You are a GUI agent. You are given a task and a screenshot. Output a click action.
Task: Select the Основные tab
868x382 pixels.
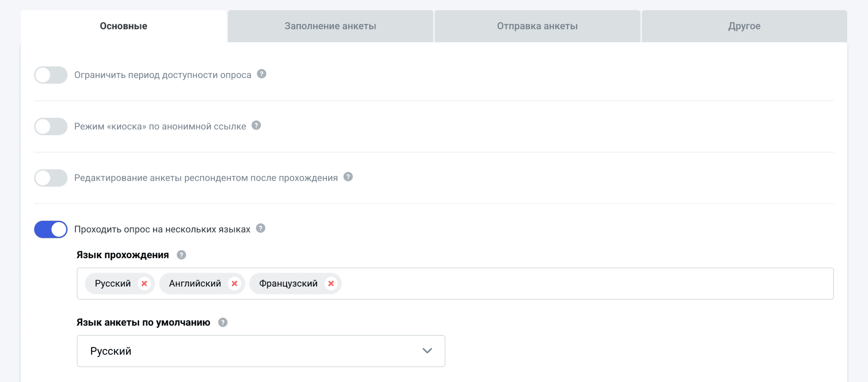tap(123, 26)
